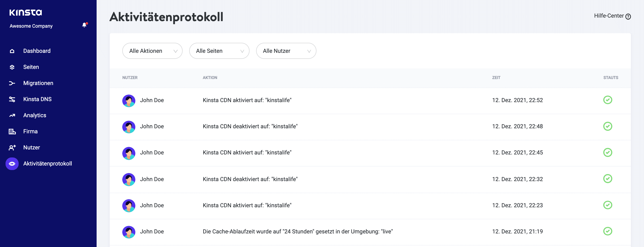Click the Migrationen arrow icon

click(12, 83)
